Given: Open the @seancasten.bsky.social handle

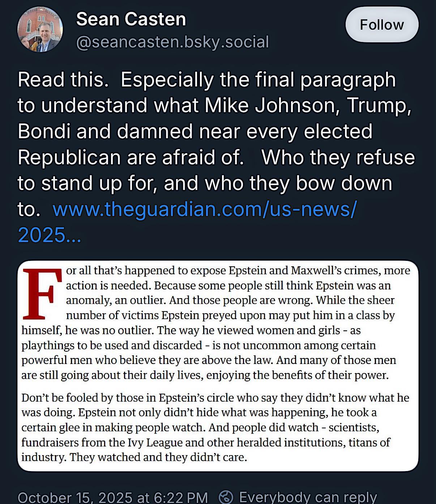Looking at the screenshot, I should coord(172,42).
